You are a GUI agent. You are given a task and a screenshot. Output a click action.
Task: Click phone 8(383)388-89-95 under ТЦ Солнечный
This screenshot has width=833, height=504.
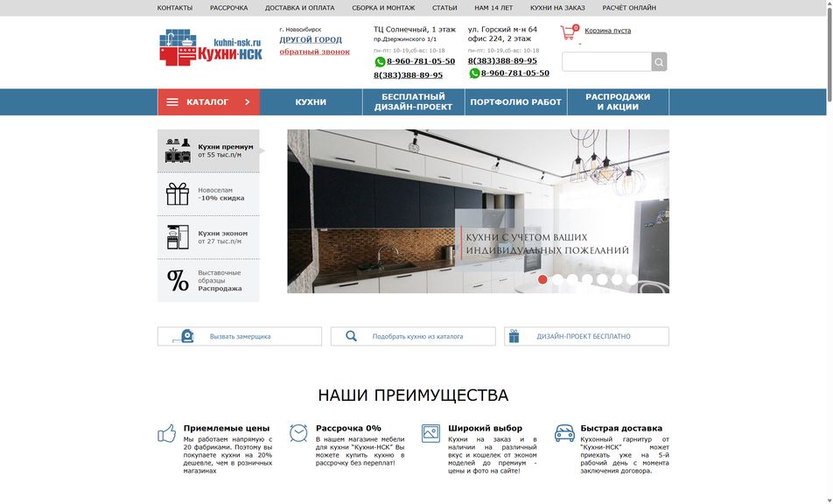tap(408, 75)
